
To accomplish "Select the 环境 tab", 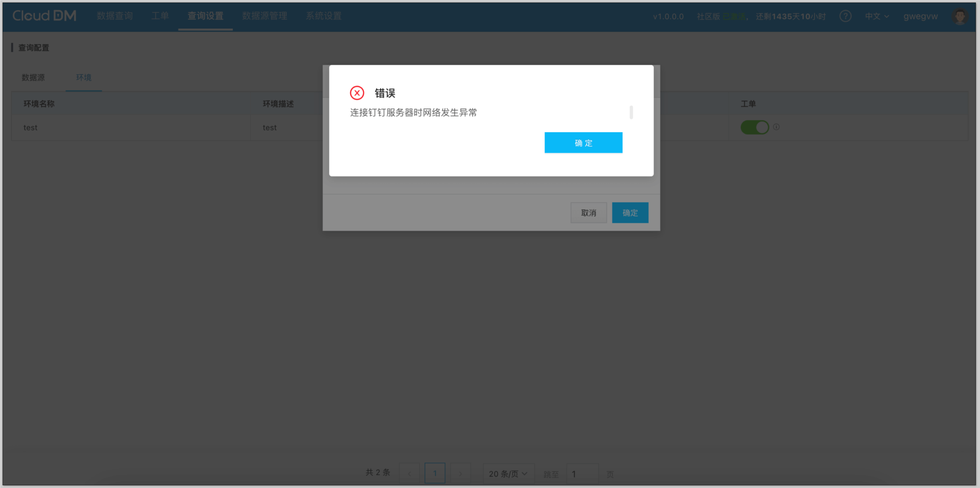I will tap(84, 77).
